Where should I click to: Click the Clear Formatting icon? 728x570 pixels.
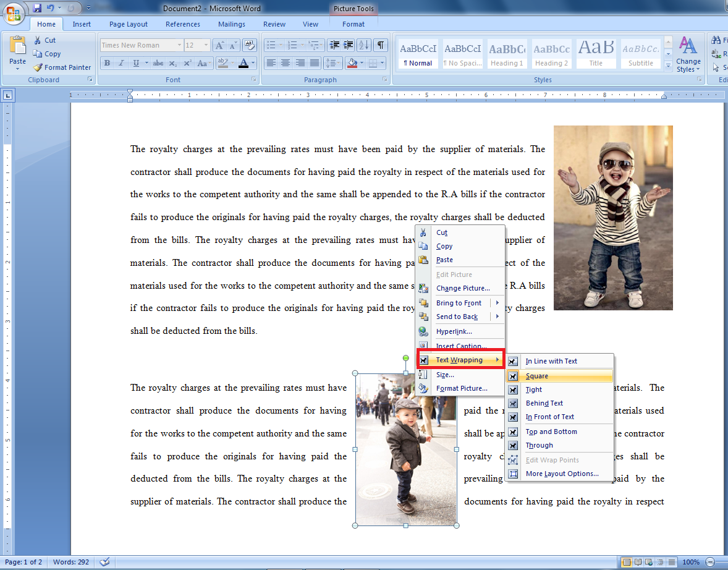[250, 45]
